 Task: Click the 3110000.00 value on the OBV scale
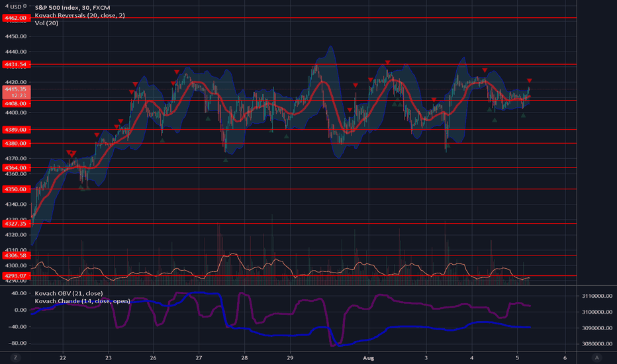click(597, 296)
